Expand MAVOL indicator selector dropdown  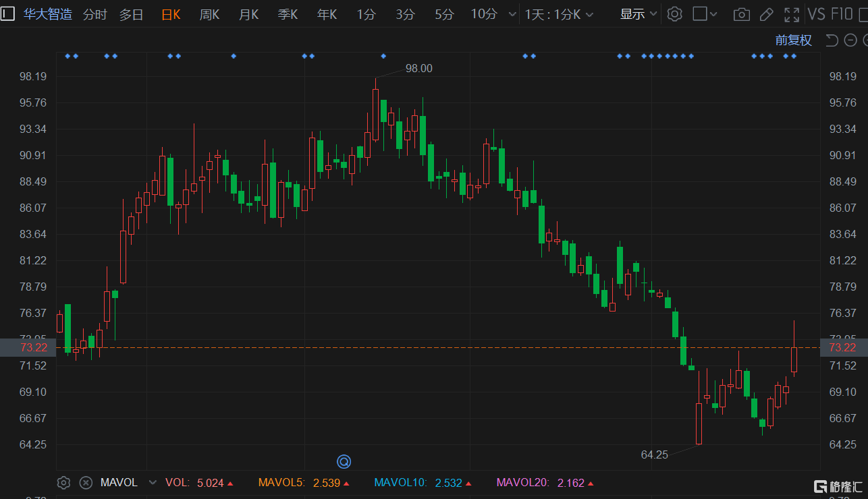(153, 482)
